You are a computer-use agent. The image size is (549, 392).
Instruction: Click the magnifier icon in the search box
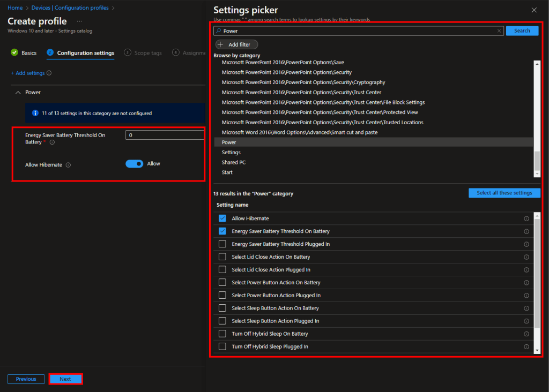click(220, 31)
